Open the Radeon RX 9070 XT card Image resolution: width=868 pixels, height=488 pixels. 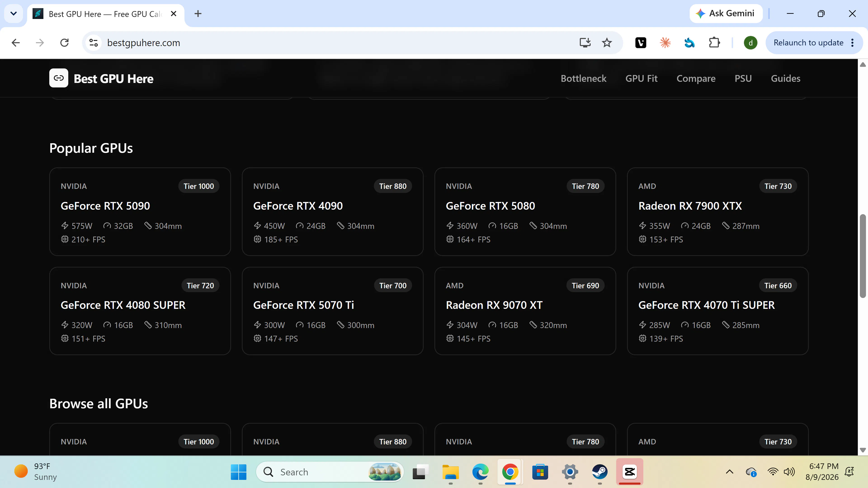525,311
